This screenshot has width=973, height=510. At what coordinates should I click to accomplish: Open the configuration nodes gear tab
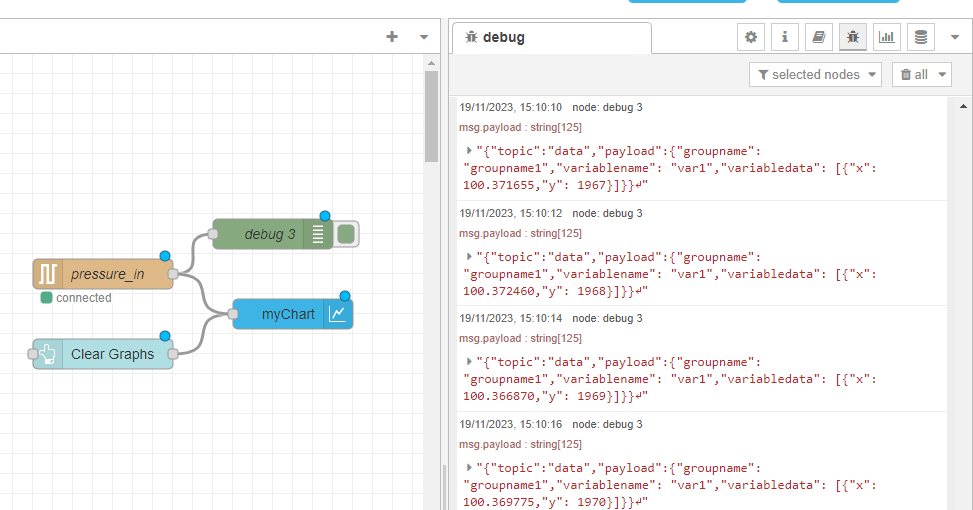tap(751, 38)
